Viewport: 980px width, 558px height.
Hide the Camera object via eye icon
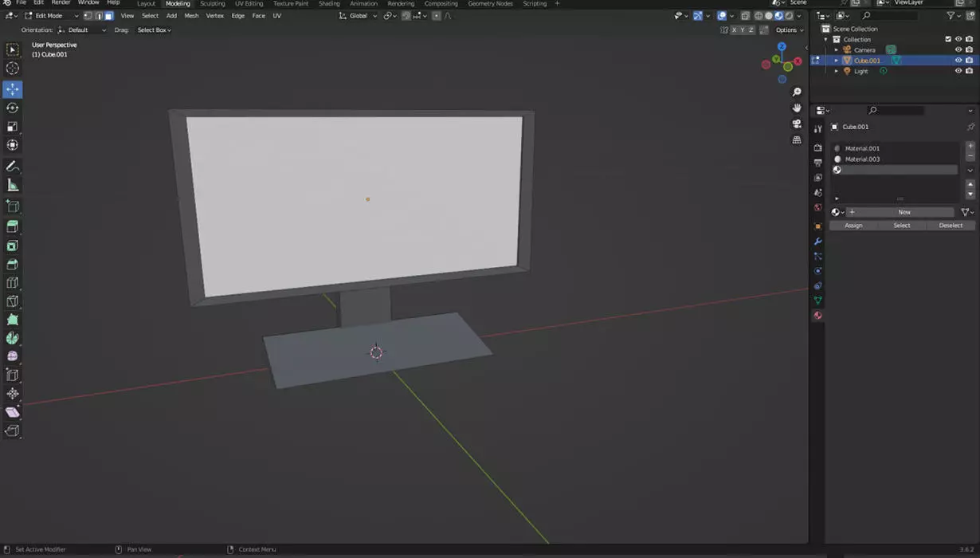(x=958, y=49)
